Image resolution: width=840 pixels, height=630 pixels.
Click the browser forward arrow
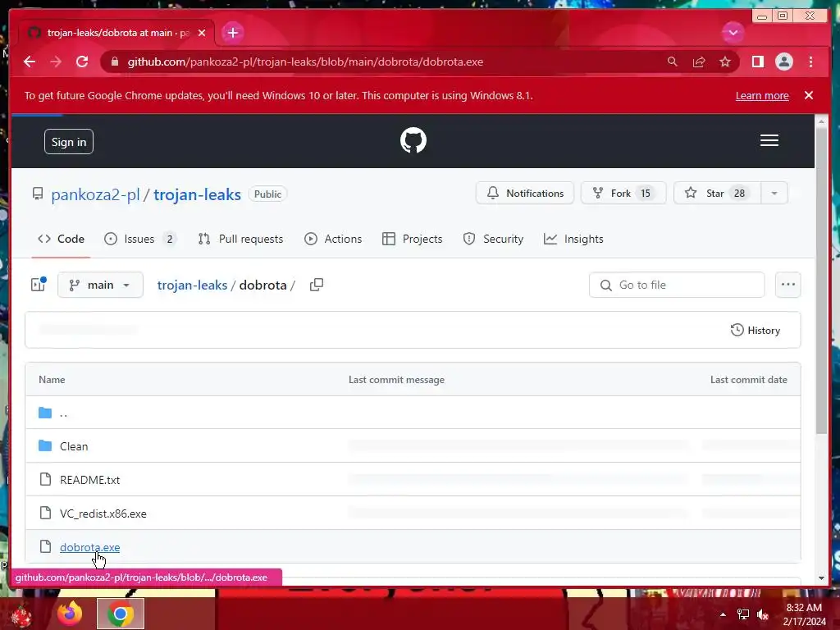tap(56, 62)
